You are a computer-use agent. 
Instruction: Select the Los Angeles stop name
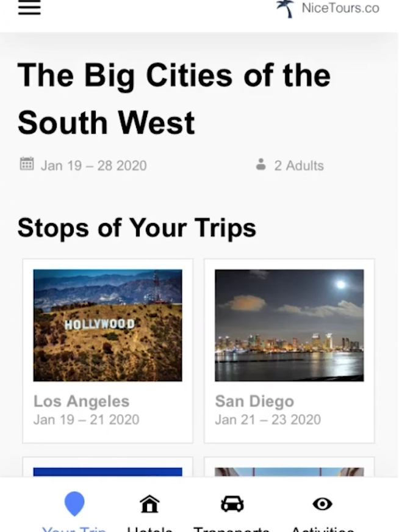point(81,401)
